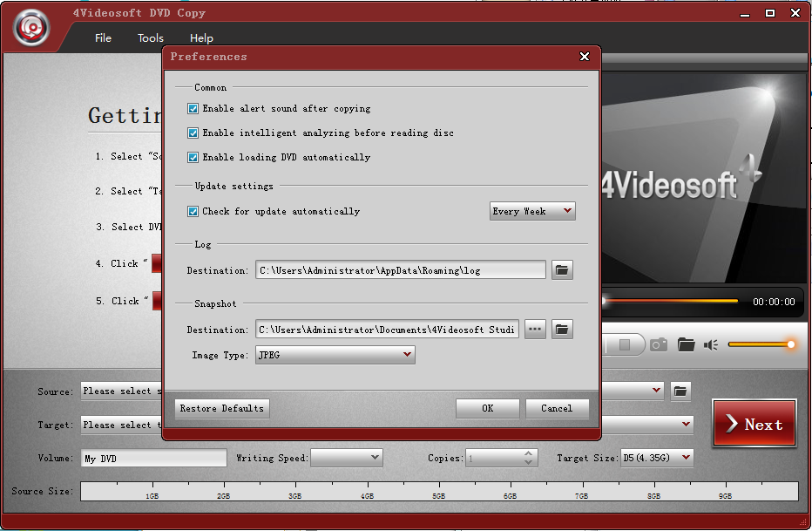Click the Snapshot browse ellipsis button
This screenshot has height=531, width=812.
(535, 330)
